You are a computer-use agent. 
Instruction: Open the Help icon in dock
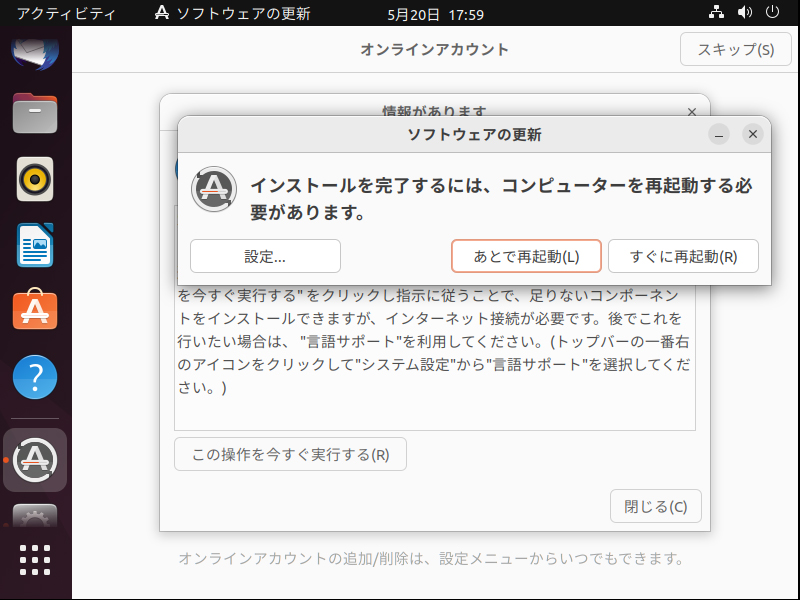[x=35, y=377]
